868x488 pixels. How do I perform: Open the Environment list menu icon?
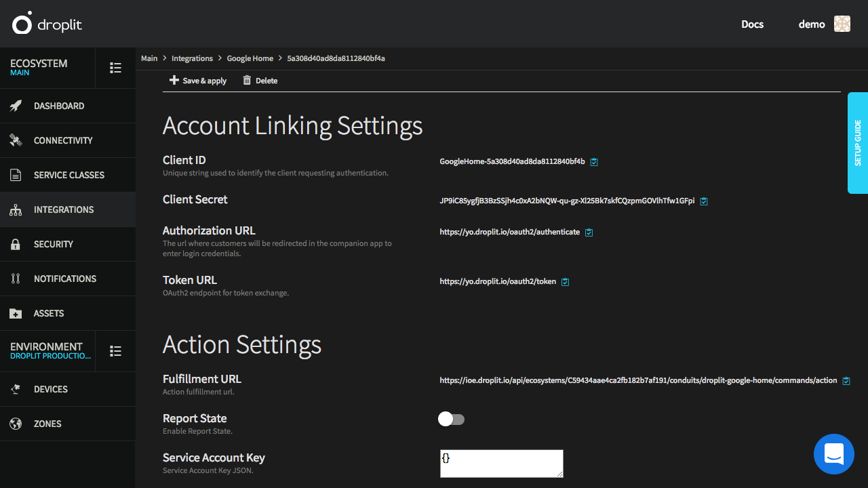pyautogui.click(x=116, y=351)
